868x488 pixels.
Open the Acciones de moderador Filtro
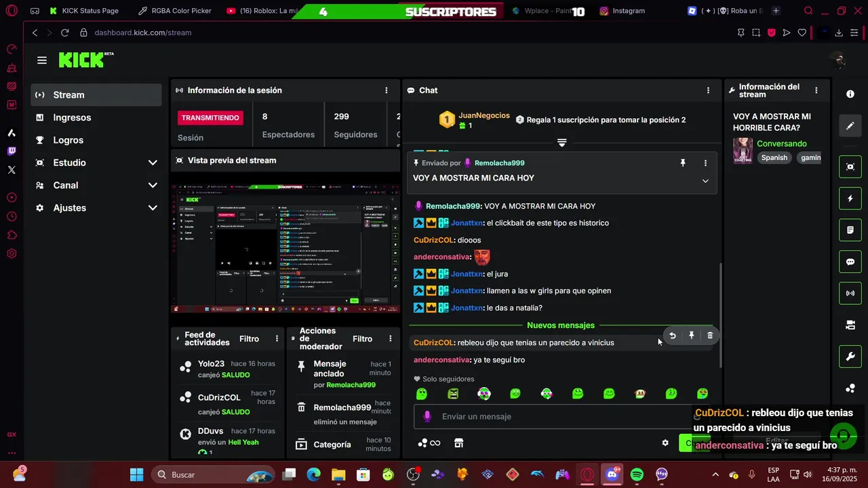[362, 339]
